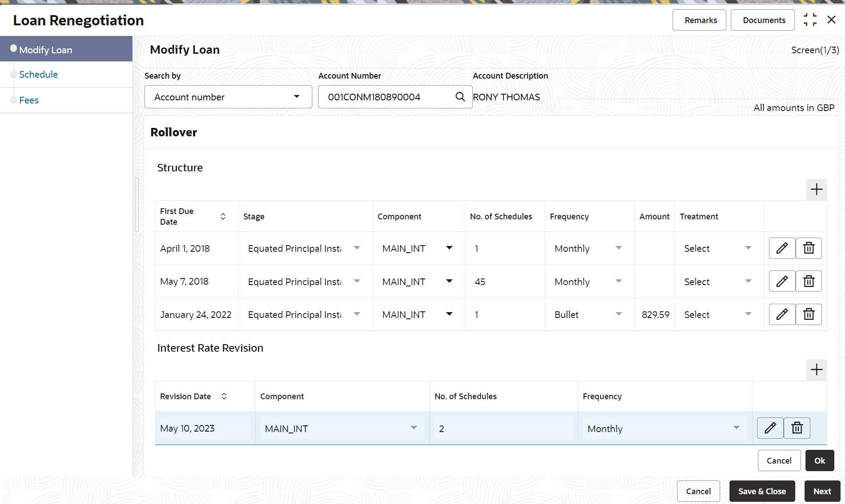Edit the May 10, 2023 revision row
845x504 pixels.
pos(770,428)
